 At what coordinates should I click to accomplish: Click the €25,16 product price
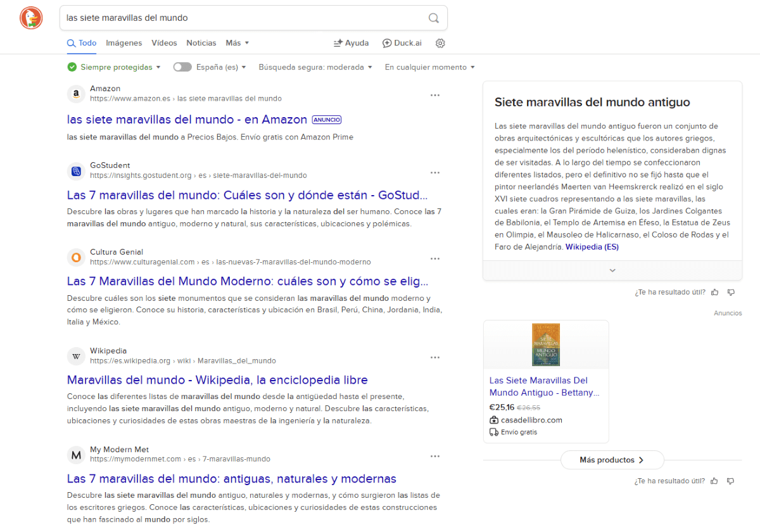(502, 407)
